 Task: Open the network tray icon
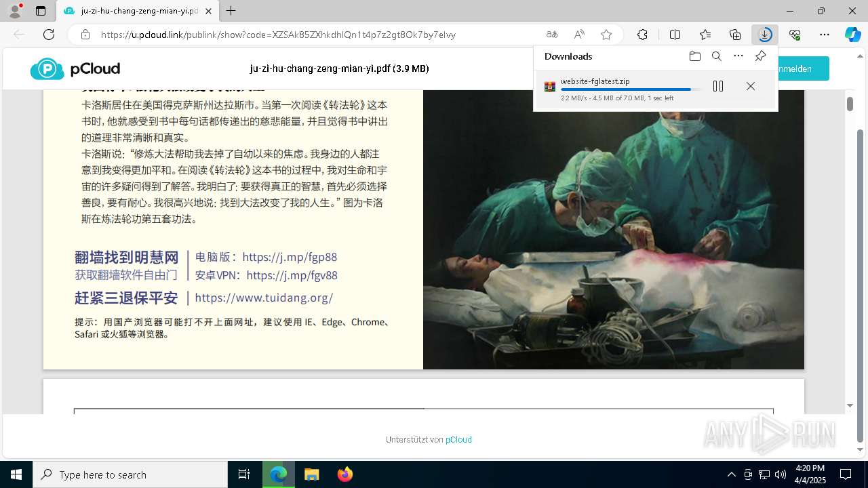pyautogui.click(x=764, y=474)
